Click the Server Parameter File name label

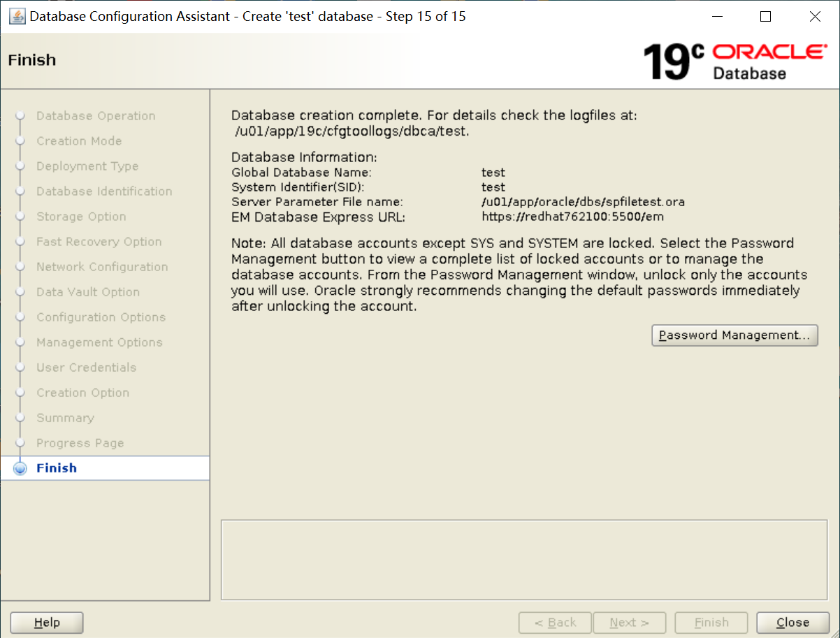(x=317, y=202)
